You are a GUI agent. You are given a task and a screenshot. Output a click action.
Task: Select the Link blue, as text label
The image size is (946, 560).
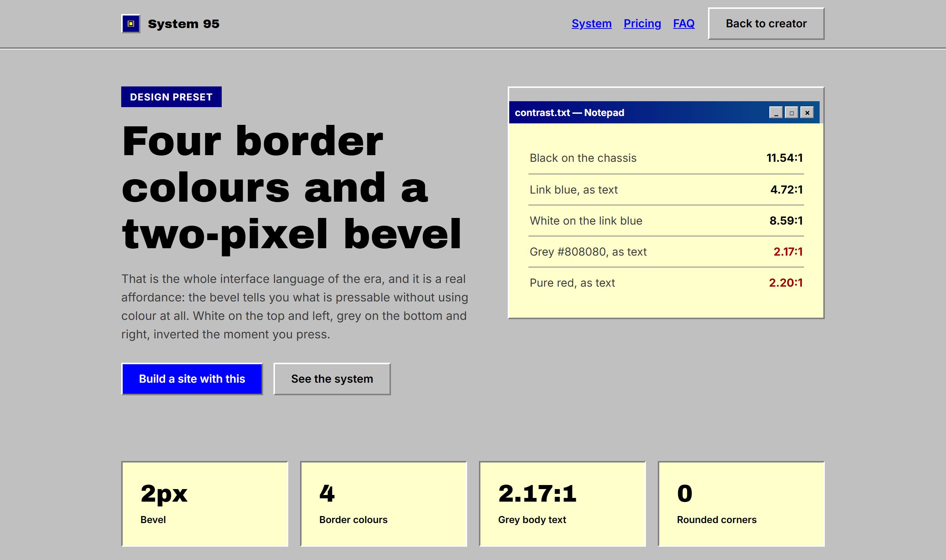[574, 189]
